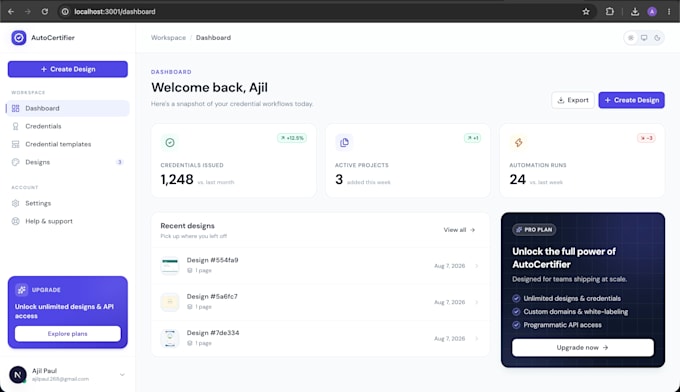The width and height of the screenshot is (680, 392).
Task: Click Design #554fa9 title
Action: pos(212,260)
